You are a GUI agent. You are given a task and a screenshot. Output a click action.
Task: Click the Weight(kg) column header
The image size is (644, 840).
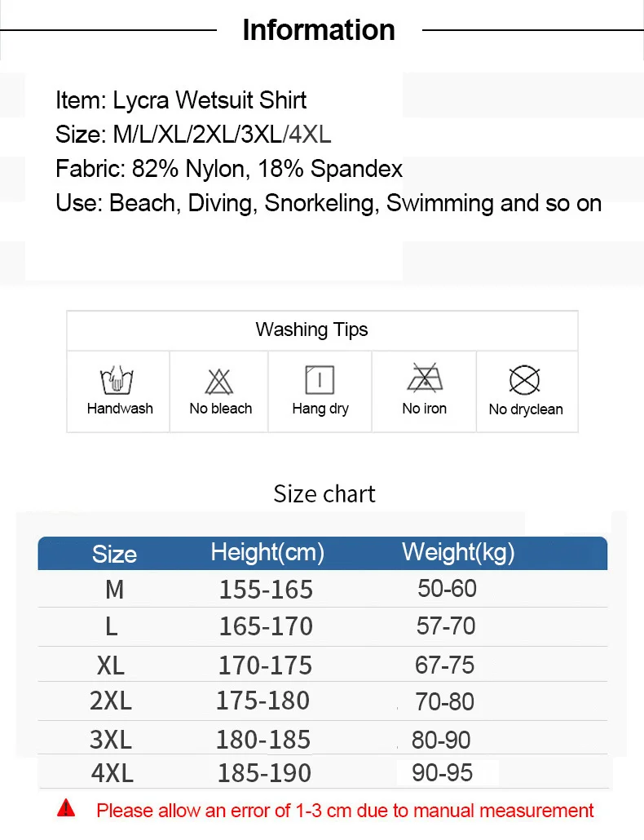[458, 553]
